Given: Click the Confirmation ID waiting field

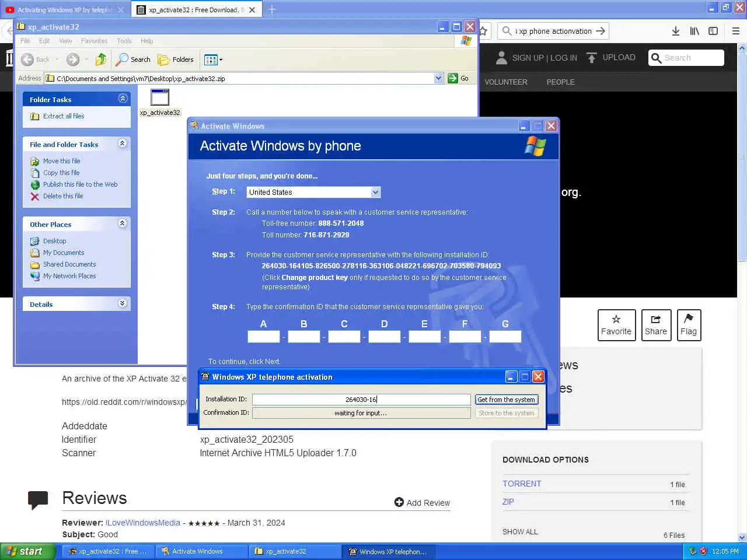Looking at the screenshot, I should 361,413.
